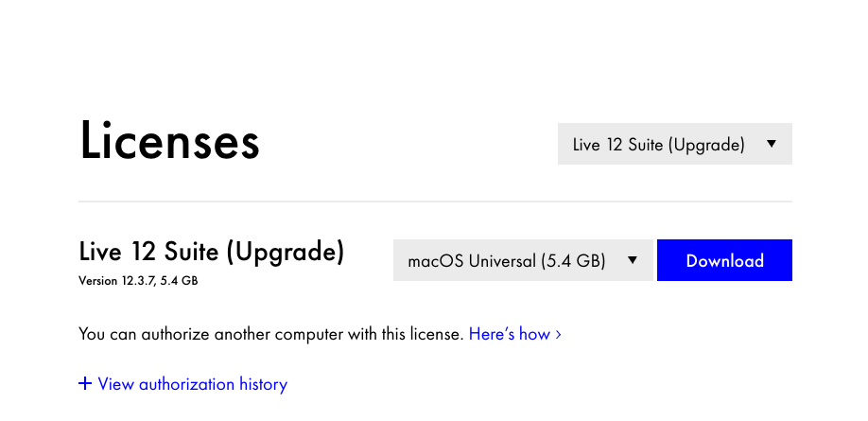Expand View authorization history
868x421 pixels.
pyautogui.click(x=192, y=384)
